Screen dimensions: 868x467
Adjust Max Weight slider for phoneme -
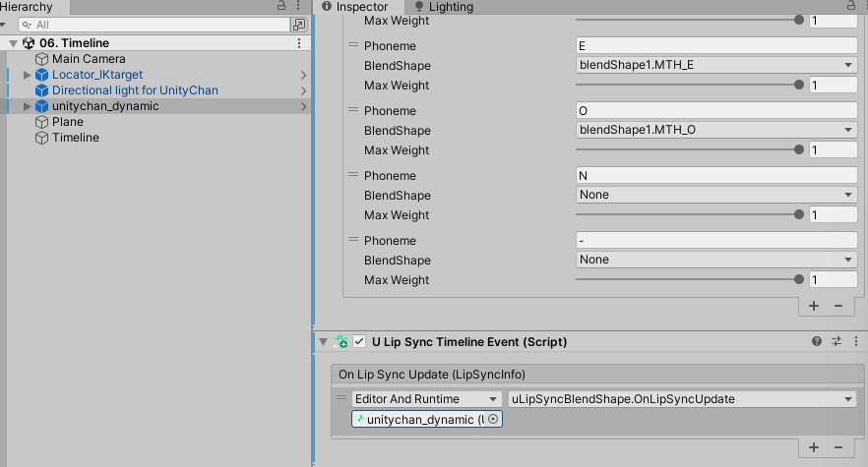point(690,279)
